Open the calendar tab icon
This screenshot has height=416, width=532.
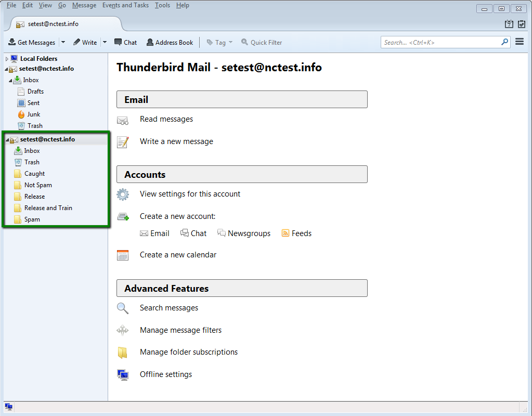click(x=509, y=24)
